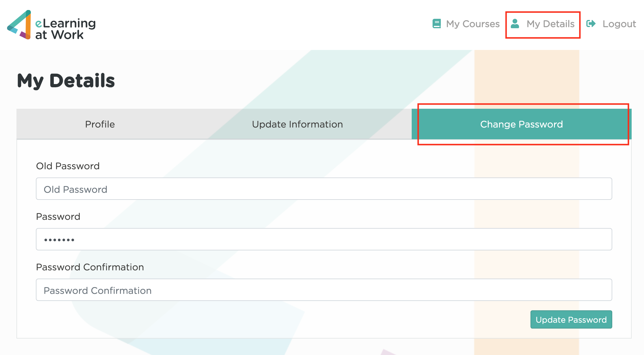Click the Update Password button
This screenshot has height=355, width=644.
571,319
